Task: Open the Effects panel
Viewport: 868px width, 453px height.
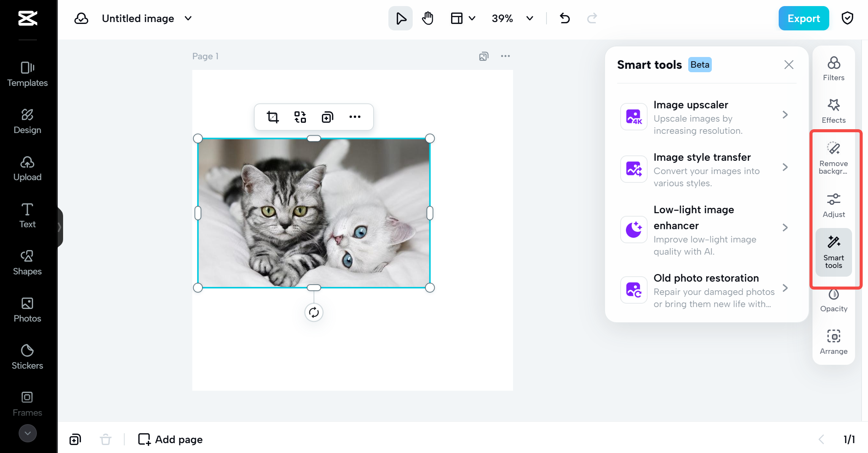Action: coord(833,111)
